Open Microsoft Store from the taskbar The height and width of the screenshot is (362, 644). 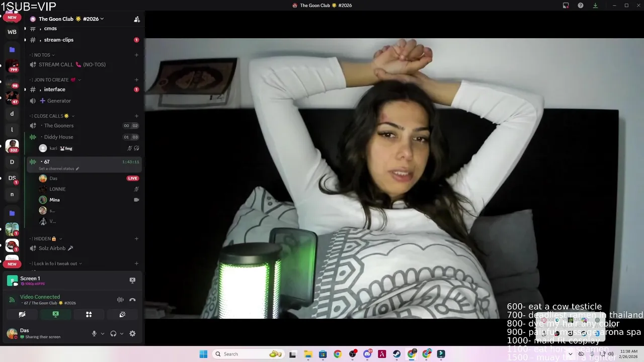coord(323,354)
